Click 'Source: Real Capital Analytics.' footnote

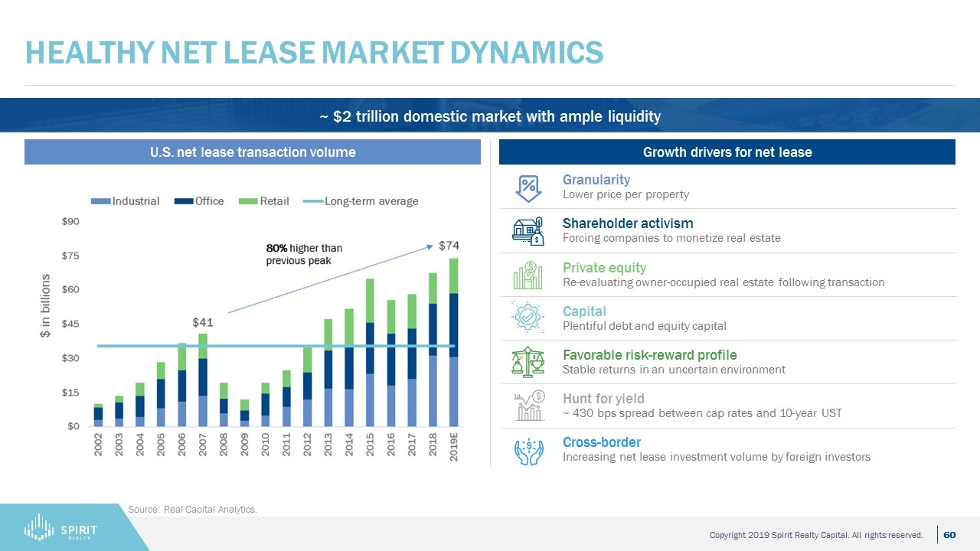pyautogui.click(x=193, y=509)
